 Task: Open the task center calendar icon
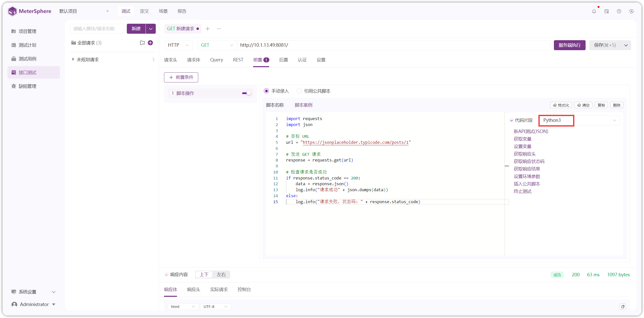click(x=607, y=11)
